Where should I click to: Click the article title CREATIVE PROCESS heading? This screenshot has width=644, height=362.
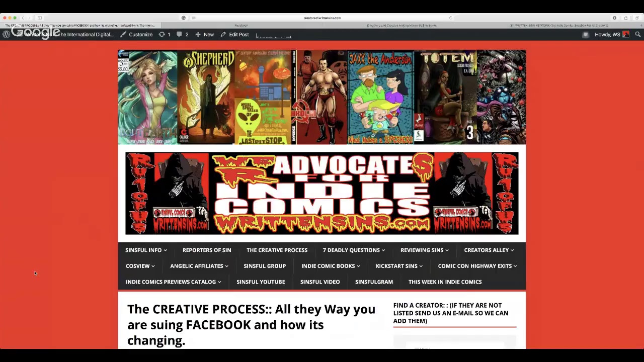coord(251,325)
